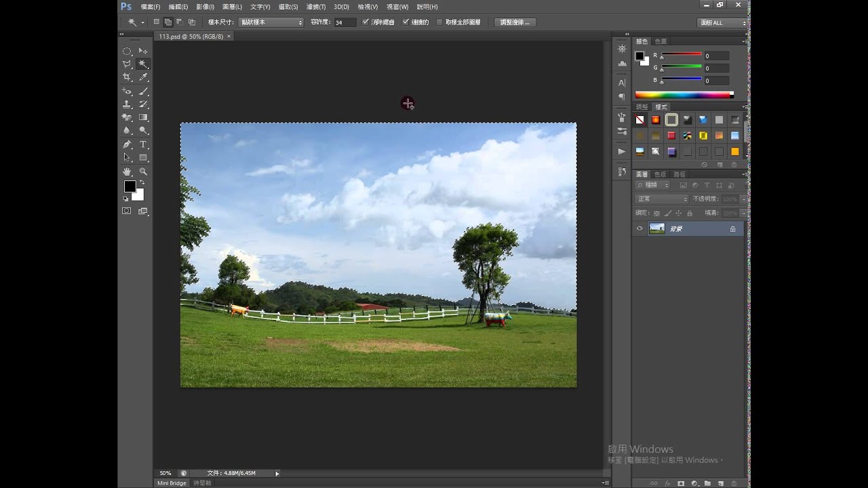This screenshot has height=488, width=868.
Task: Click the 調整邊緣 refine edge button
Action: (x=515, y=22)
